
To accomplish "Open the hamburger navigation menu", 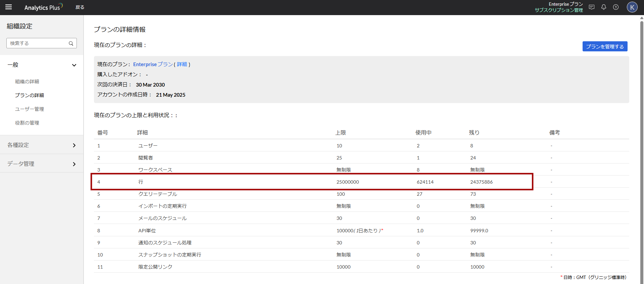I will (x=9, y=7).
